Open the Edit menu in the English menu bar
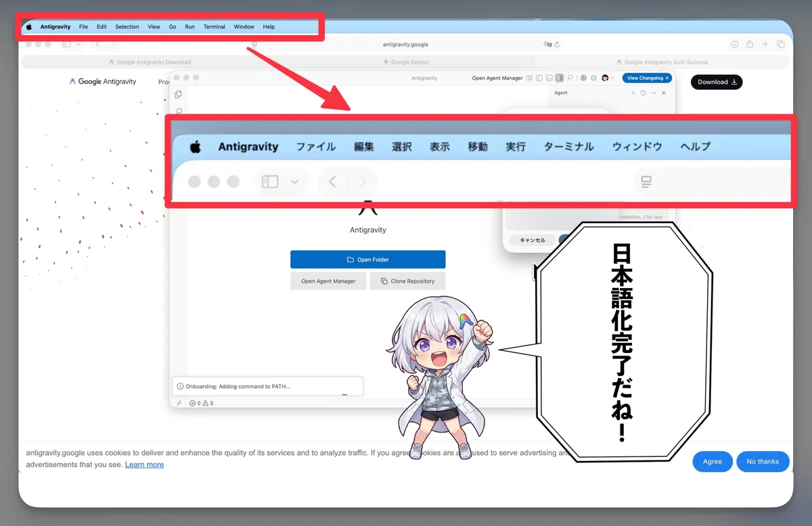Screen dimensions: 812x526 click(x=101, y=27)
